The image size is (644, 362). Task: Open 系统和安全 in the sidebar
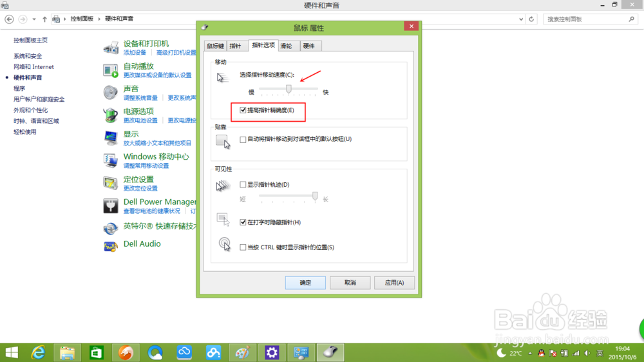(28, 56)
